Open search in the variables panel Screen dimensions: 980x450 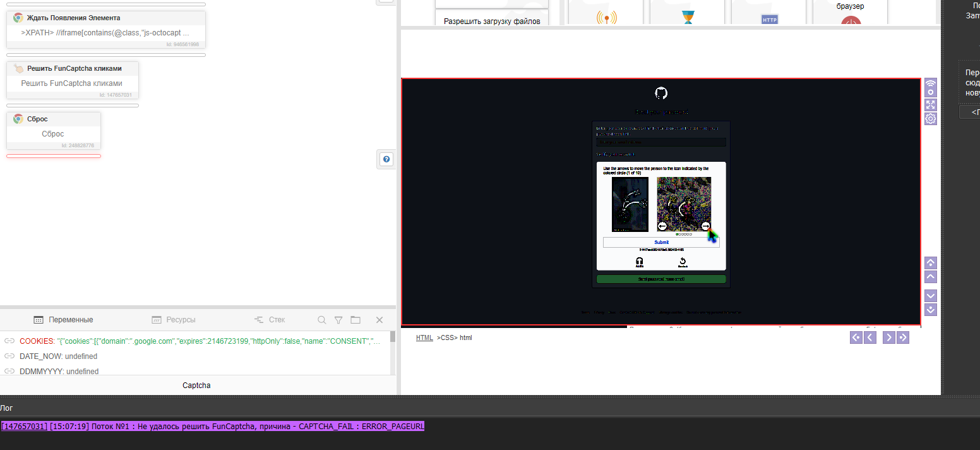tap(322, 320)
